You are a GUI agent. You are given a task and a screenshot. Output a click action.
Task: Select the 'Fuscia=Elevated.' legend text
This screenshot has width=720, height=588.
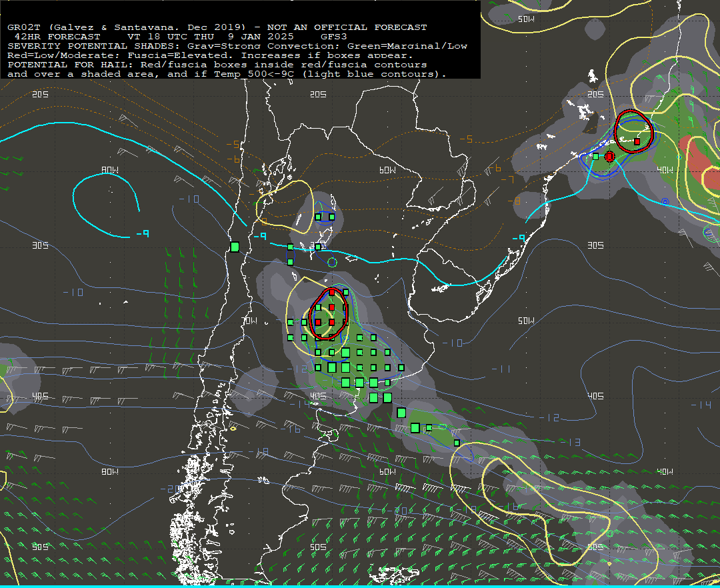181,55
